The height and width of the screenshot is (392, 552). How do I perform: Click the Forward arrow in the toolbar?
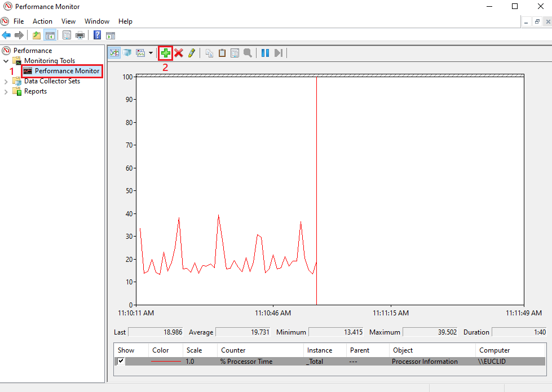point(19,35)
